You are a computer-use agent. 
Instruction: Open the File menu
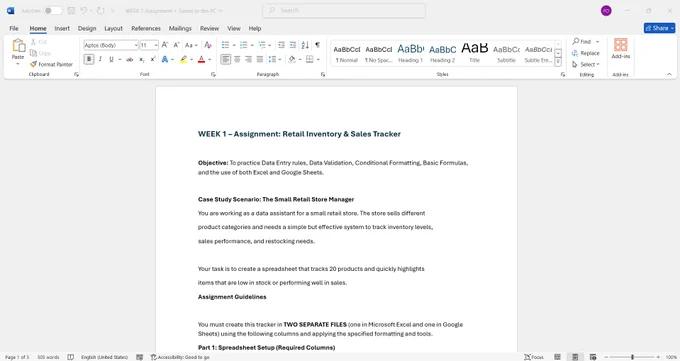[x=14, y=28]
